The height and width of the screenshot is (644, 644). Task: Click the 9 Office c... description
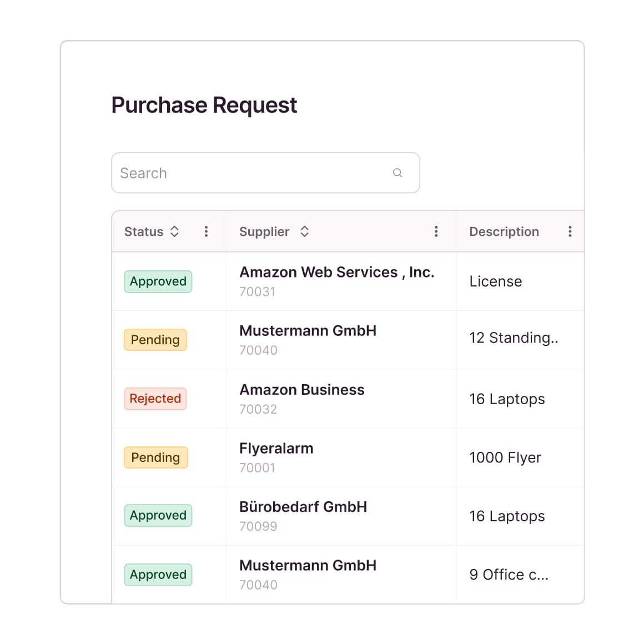tap(509, 575)
